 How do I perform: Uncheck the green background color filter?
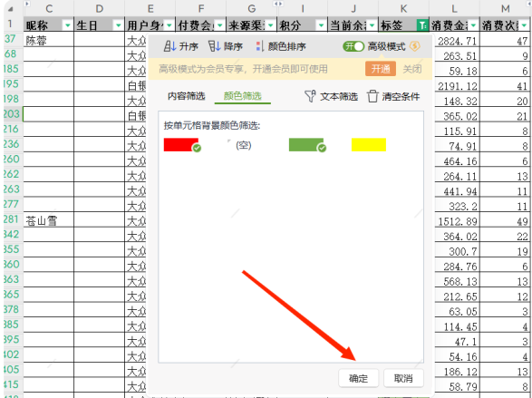306,145
